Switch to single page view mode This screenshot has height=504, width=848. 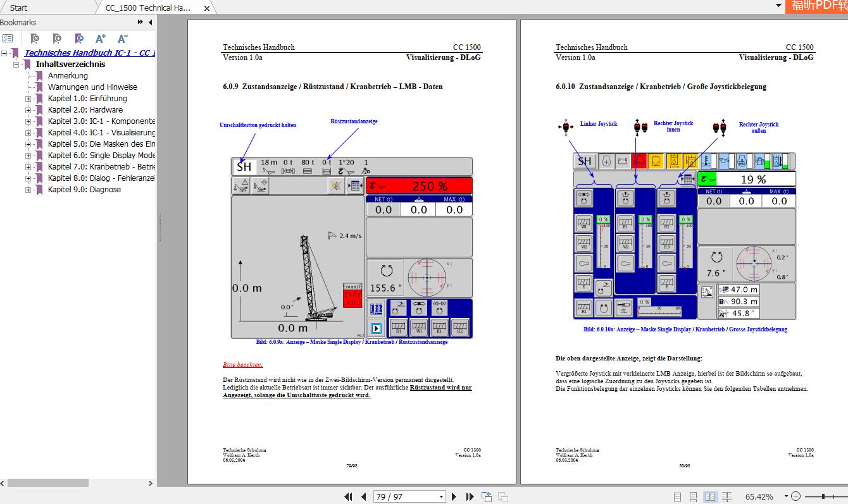[677, 496]
